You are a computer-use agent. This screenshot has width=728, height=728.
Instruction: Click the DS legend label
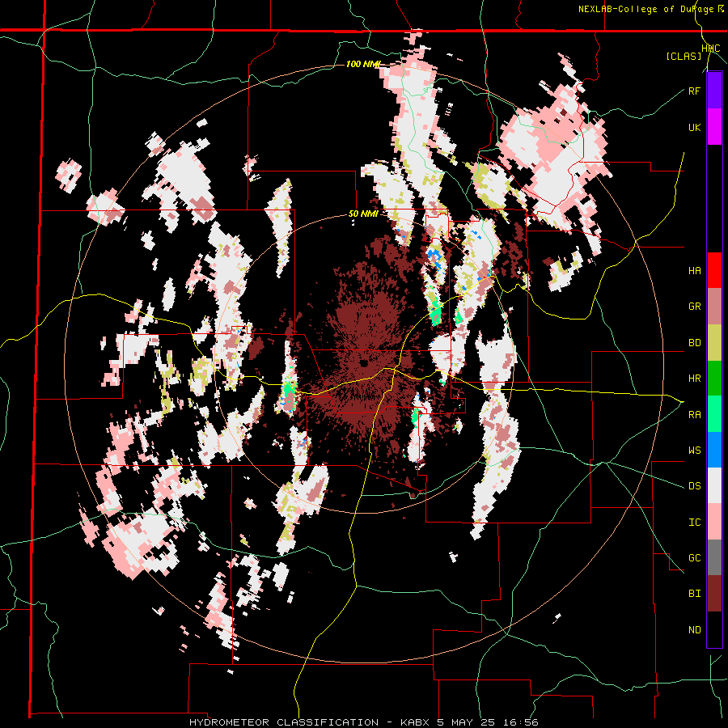coord(695,486)
